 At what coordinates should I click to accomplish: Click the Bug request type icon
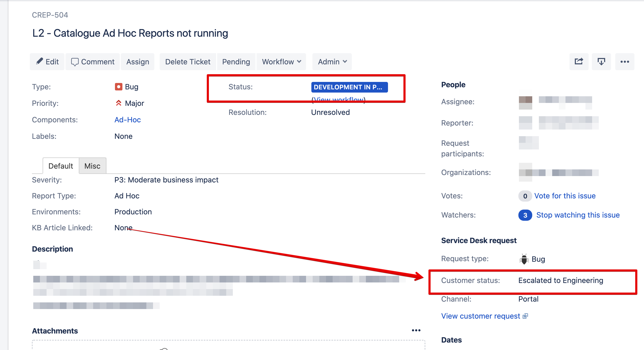tap(524, 259)
